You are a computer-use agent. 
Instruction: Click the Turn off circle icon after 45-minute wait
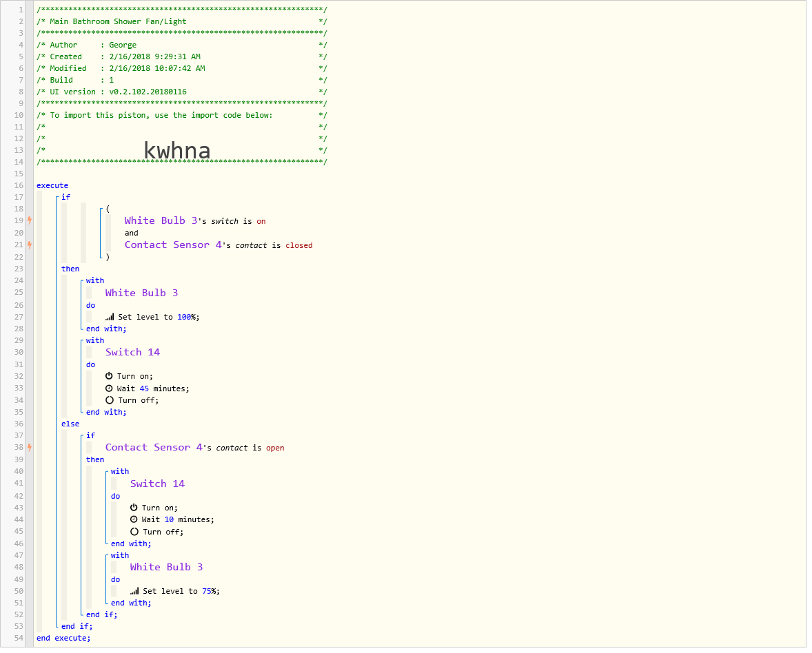(109, 400)
